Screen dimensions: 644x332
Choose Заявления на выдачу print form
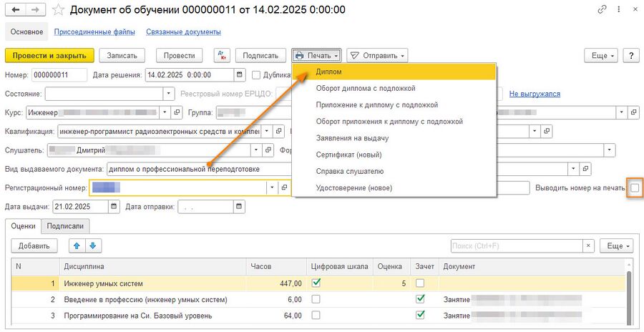394,138
